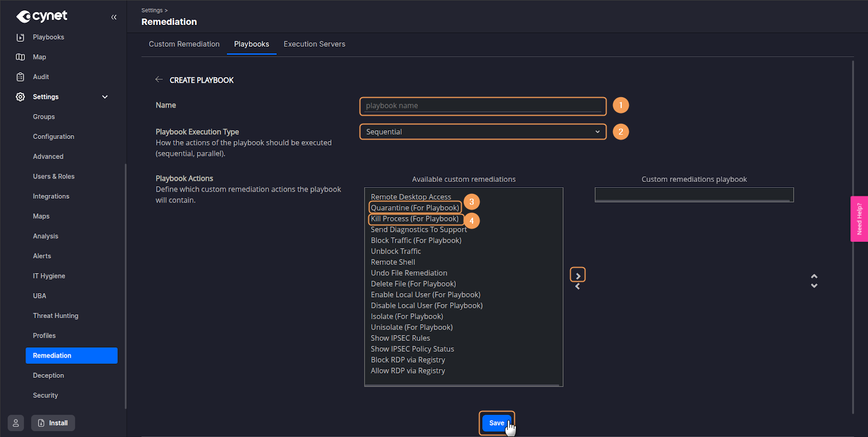The height and width of the screenshot is (437, 868).
Task: Open the Playbook Execution Type dropdown
Action: (483, 132)
